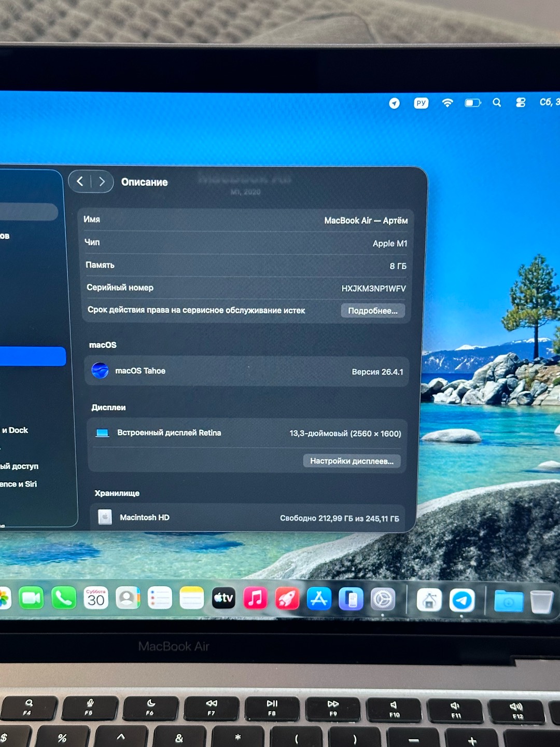
Task: Click the 'Дисплеи' section heading
Action: [108, 408]
